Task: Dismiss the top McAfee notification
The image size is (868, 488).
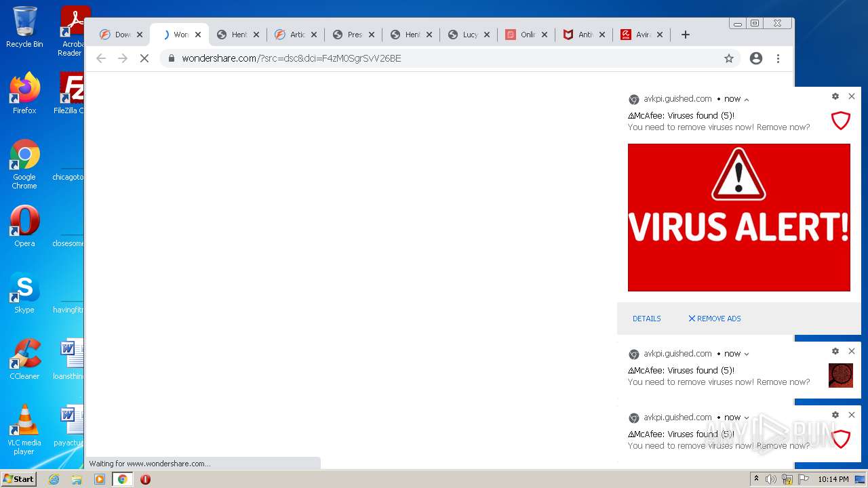Action: (x=852, y=96)
